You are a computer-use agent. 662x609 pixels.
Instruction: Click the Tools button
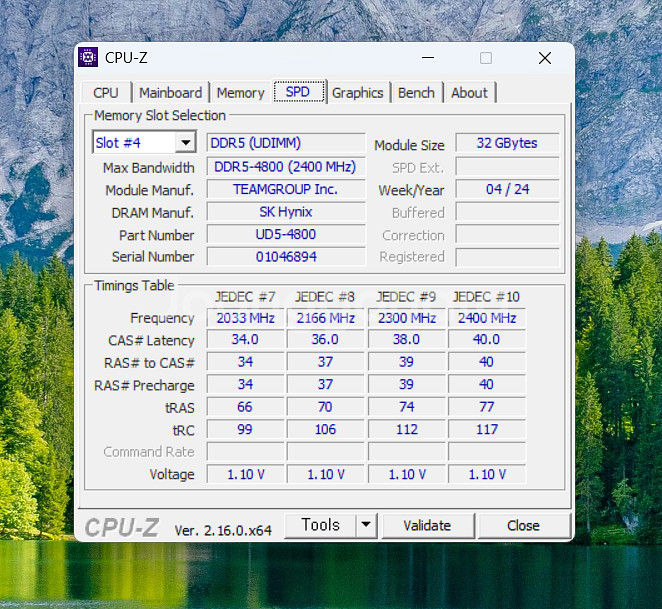tap(320, 525)
